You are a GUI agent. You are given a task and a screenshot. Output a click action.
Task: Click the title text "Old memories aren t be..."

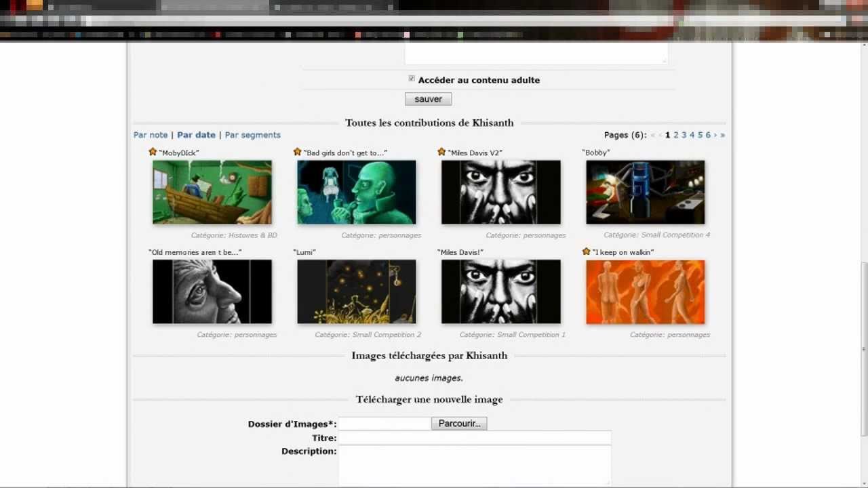[x=195, y=252]
